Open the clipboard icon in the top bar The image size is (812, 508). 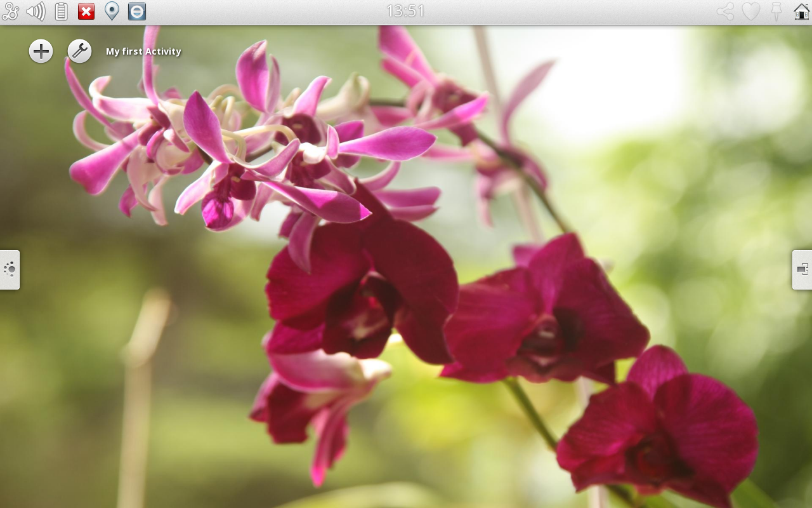click(61, 11)
